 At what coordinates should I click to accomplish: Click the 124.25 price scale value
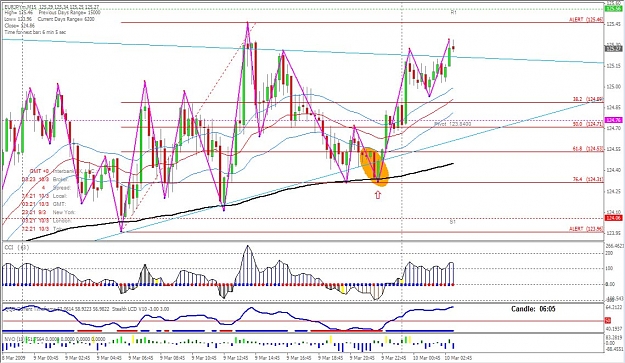pyautogui.click(x=613, y=191)
